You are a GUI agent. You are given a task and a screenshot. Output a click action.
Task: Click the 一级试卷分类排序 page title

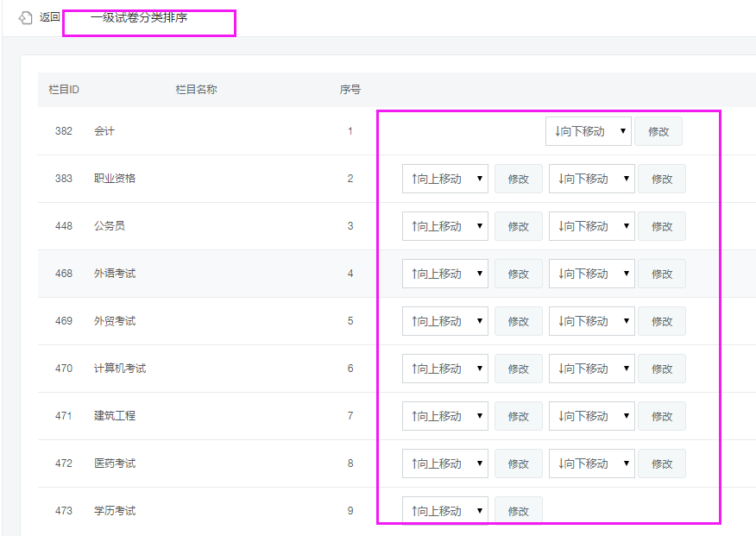point(138,17)
